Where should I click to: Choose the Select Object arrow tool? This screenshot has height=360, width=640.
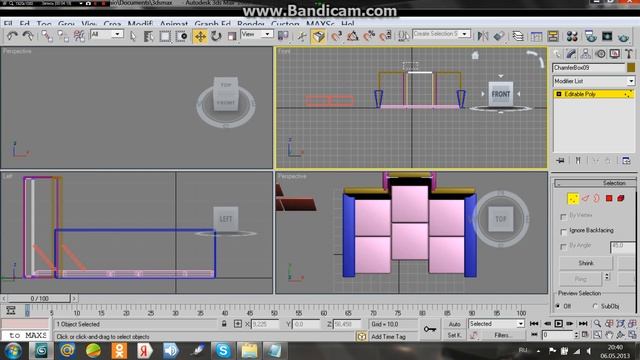pos(133,36)
